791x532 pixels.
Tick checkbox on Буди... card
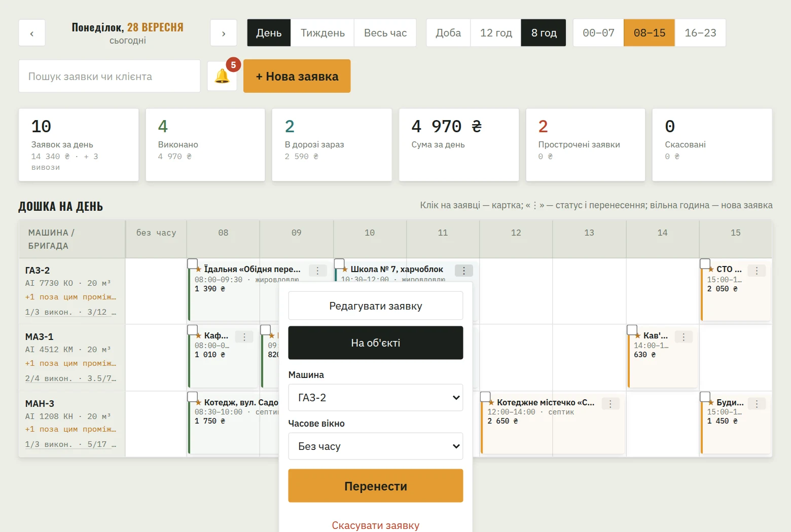click(x=705, y=397)
